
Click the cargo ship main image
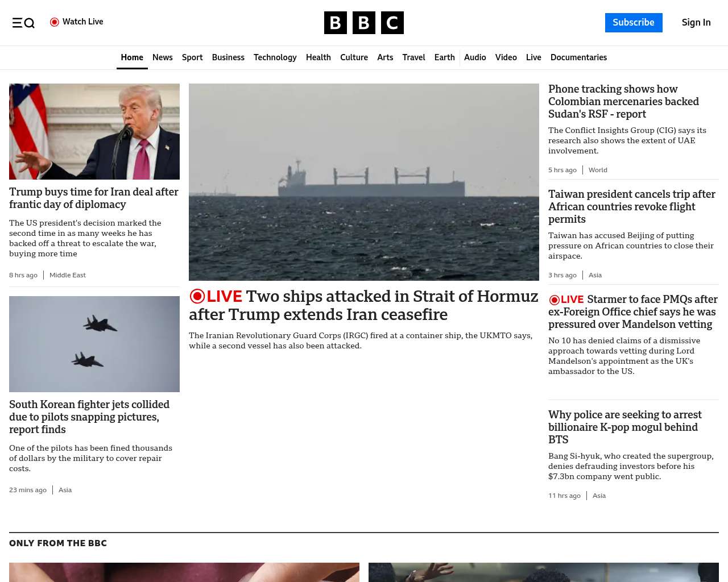point(364,182)
